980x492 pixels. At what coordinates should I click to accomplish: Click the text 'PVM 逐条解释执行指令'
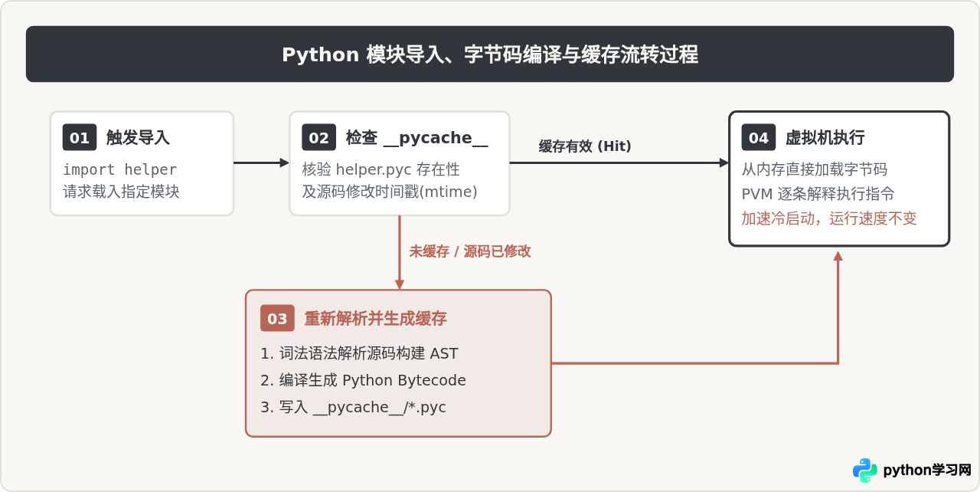pyautogui.click(x=818, y=194)
